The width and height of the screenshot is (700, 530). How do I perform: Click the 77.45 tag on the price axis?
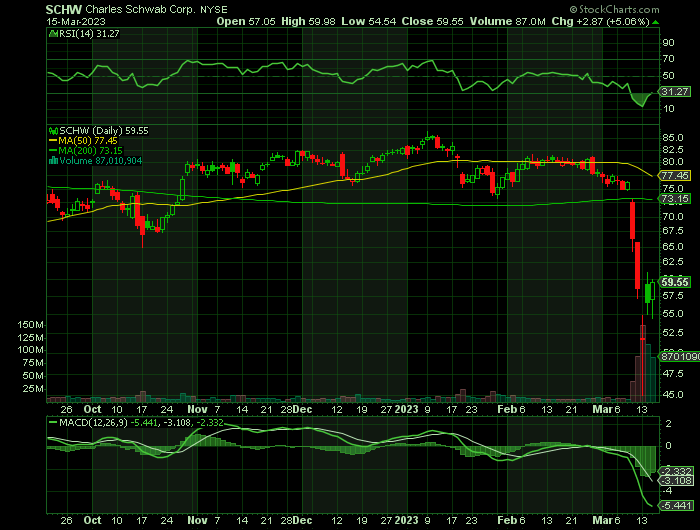click(675, 175)
